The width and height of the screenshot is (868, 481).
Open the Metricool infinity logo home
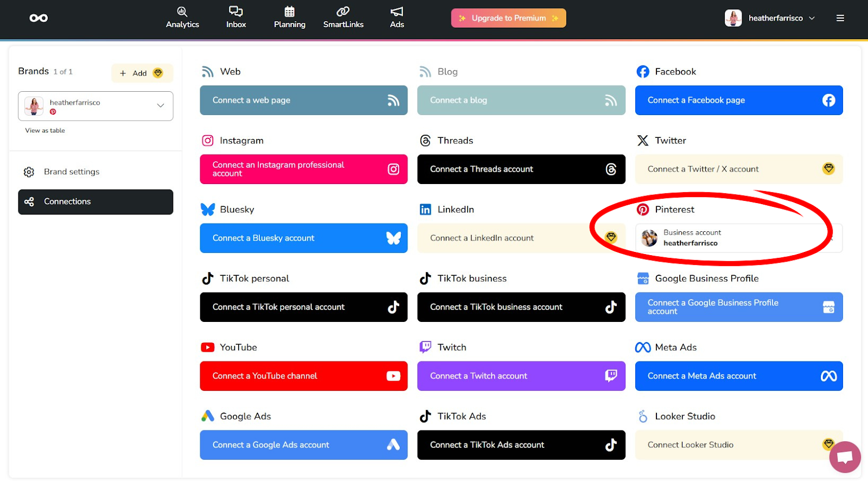[x=39, y=18]
